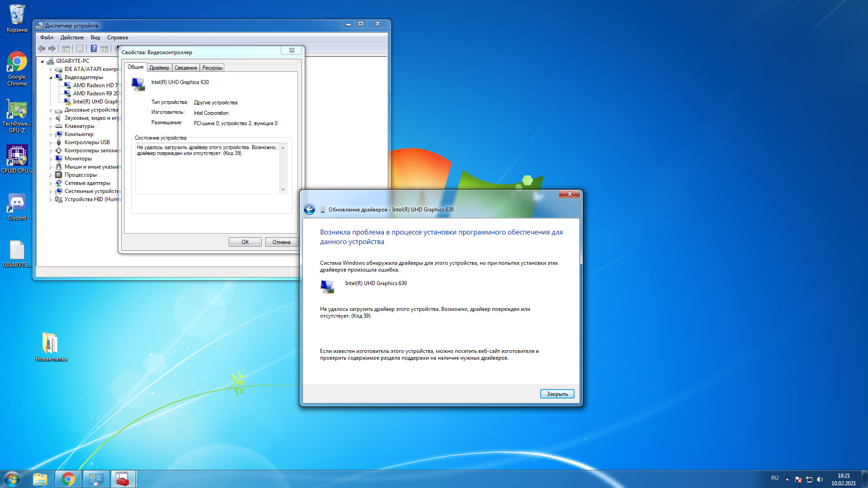Click the Forward arrow in Device Manager toolbar
Image resolution: width=868 pixels, height=488 pixels.
[x=52, y=48]
